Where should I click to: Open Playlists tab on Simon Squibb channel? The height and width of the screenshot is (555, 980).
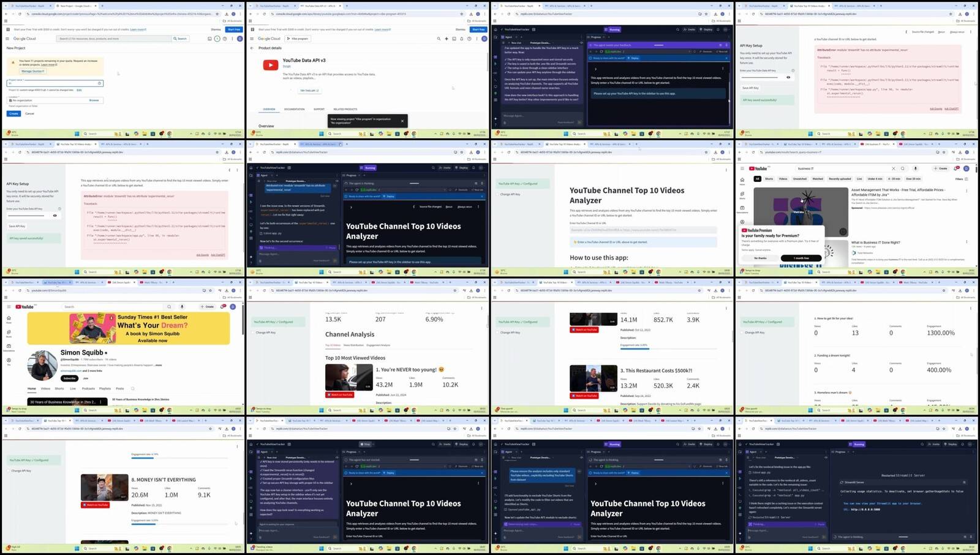click(105, 388)
